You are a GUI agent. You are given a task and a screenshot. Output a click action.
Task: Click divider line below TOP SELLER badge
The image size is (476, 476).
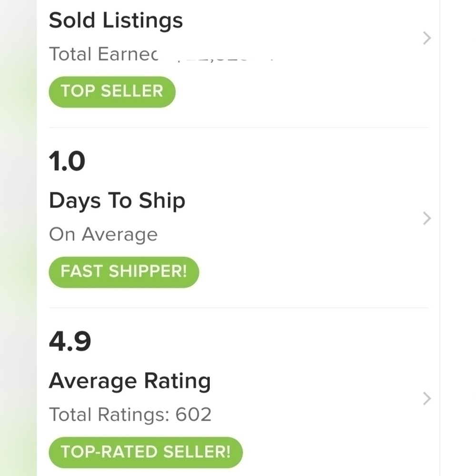(239, 128)
